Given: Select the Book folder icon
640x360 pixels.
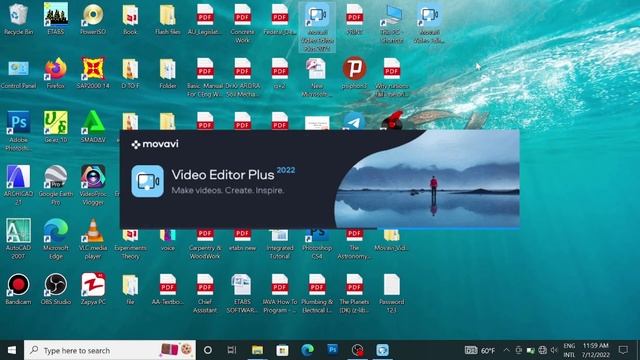Looking at the screenshot, I should 130,19.
